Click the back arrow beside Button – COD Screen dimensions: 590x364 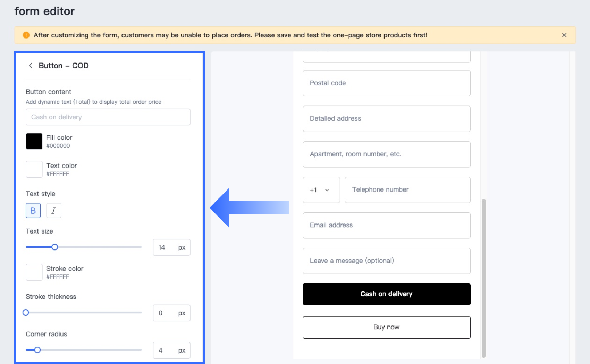click(31, 66)
